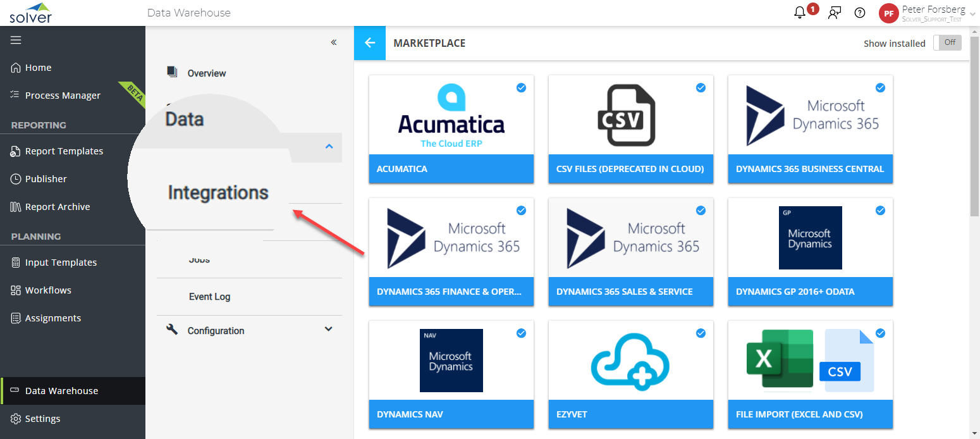980x439 pixels.
Task: Expand the Configuration section chevron
Action: [x=328, y=329]
